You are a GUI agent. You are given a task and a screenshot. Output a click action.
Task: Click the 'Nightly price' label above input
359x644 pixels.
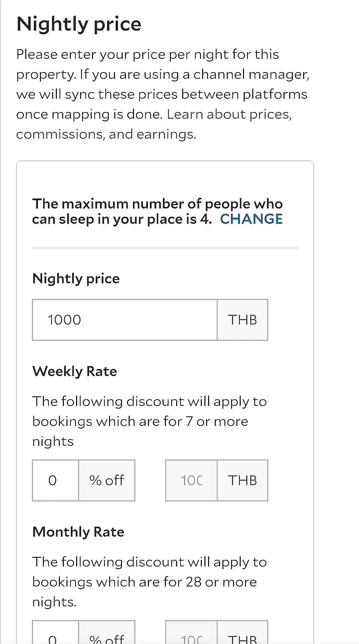(x=76, y=279)
